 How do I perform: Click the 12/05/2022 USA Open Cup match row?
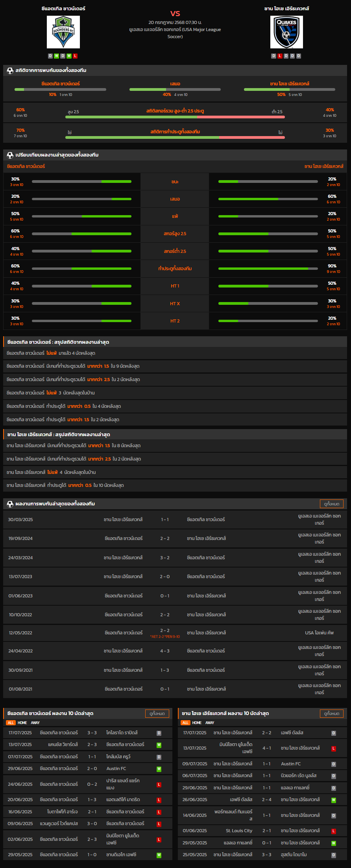175,633
